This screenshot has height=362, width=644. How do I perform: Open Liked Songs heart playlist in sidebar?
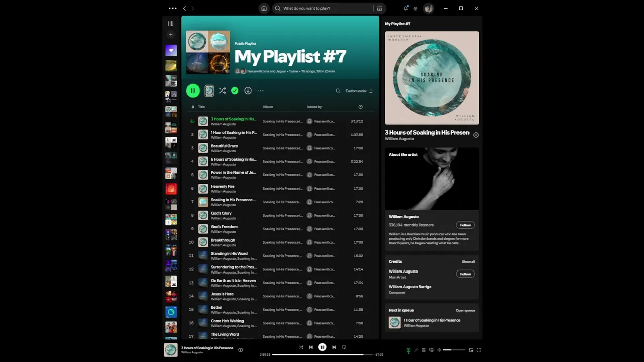[171, 50]
